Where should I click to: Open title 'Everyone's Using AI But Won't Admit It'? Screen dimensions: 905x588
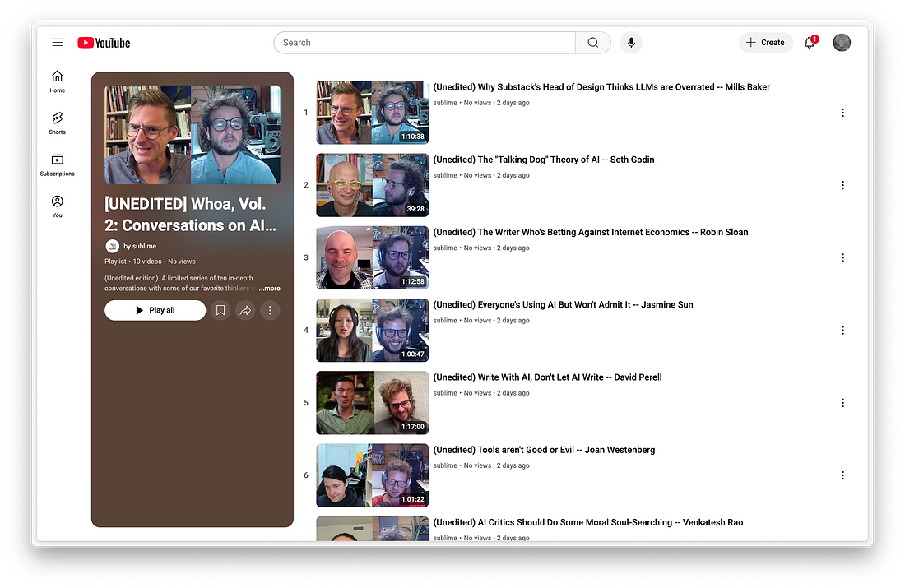tap(563, 305)
